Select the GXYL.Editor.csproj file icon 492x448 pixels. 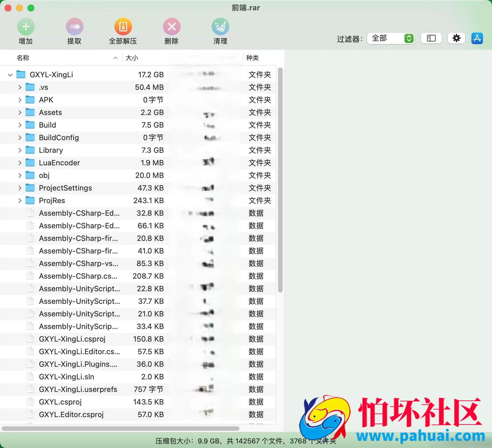click(x=30, y=414)
